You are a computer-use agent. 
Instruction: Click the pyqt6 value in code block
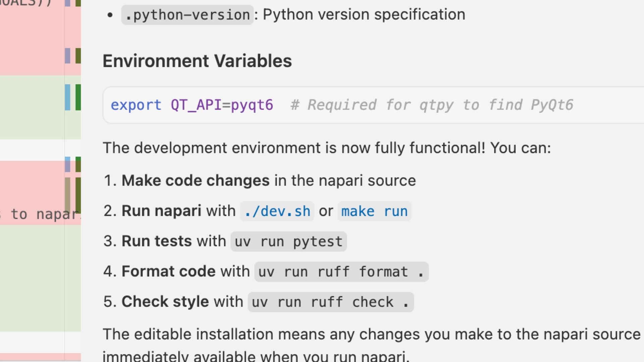(x=252, y=105)
